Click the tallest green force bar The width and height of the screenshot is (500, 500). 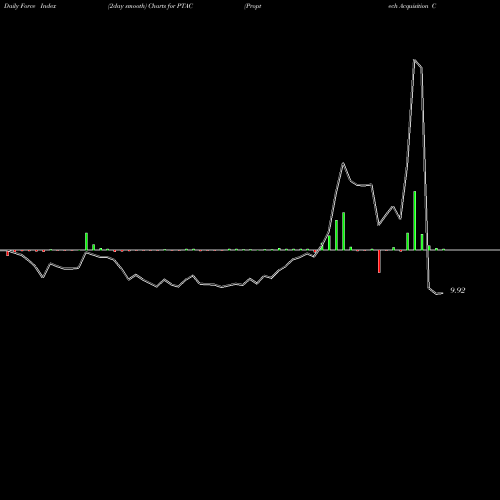click(x=415, y=220)
